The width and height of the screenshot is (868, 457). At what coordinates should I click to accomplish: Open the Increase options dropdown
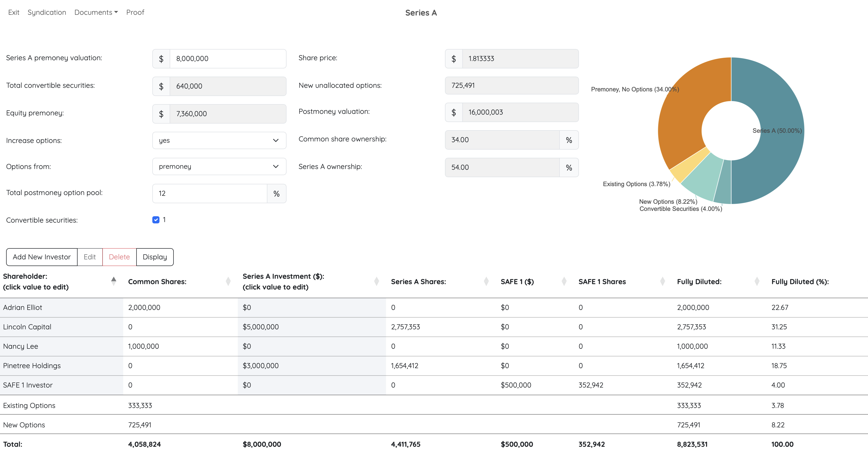click(219, 140)
